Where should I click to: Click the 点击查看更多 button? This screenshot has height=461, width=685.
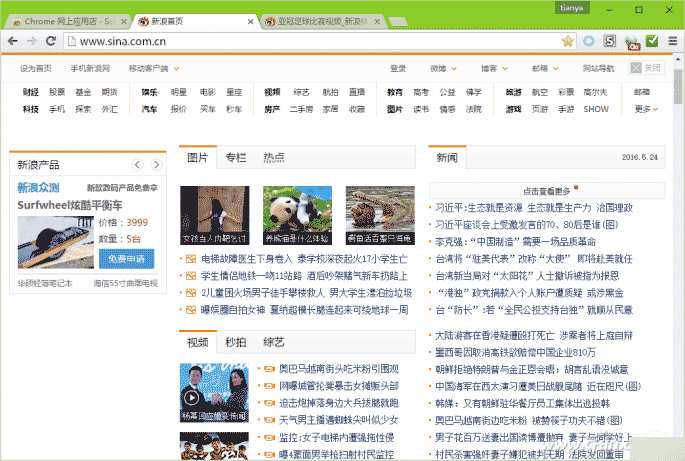click(547, 191)
